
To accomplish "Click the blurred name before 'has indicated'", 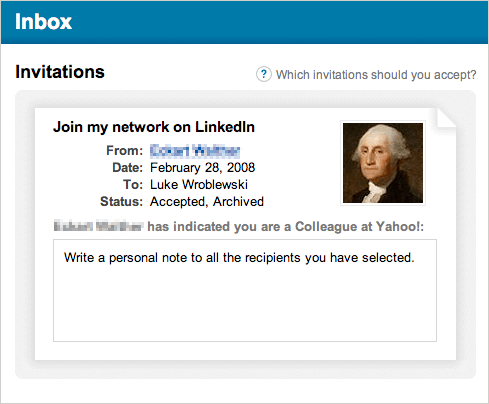I will 99,226.
